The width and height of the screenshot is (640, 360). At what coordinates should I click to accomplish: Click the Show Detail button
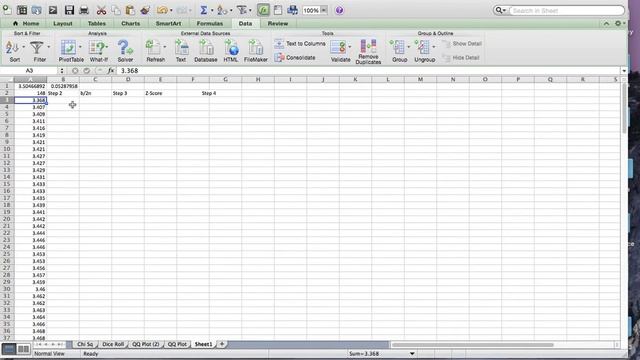462,44
